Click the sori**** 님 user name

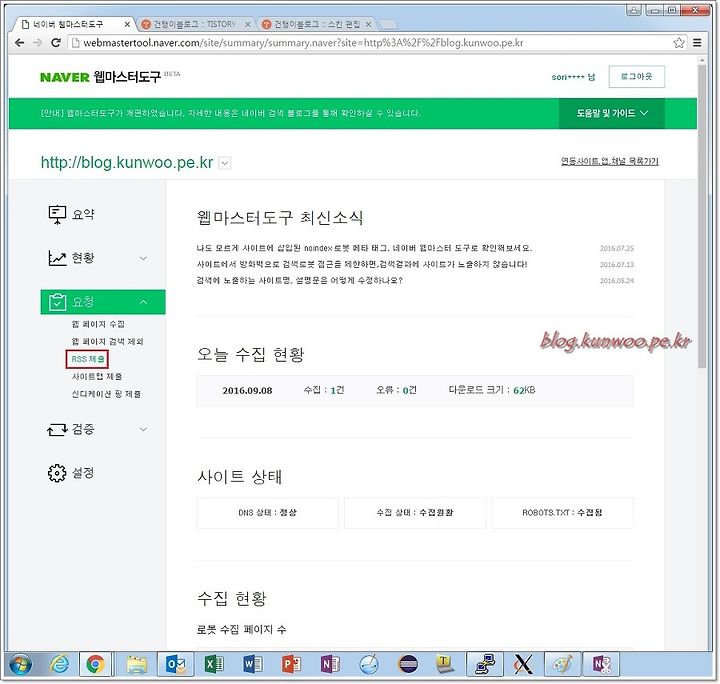pyautogui.click(x=573, y=77)
